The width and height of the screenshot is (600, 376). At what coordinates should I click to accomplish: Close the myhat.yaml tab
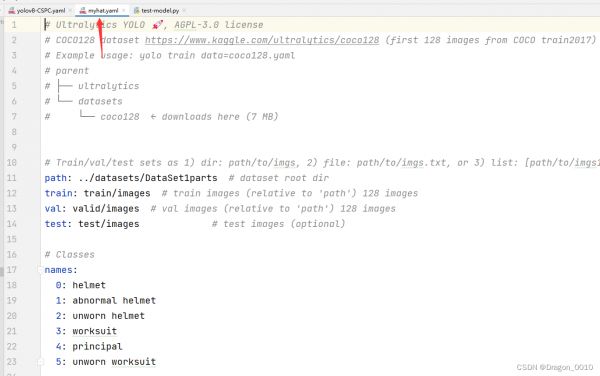coord(124,10)
